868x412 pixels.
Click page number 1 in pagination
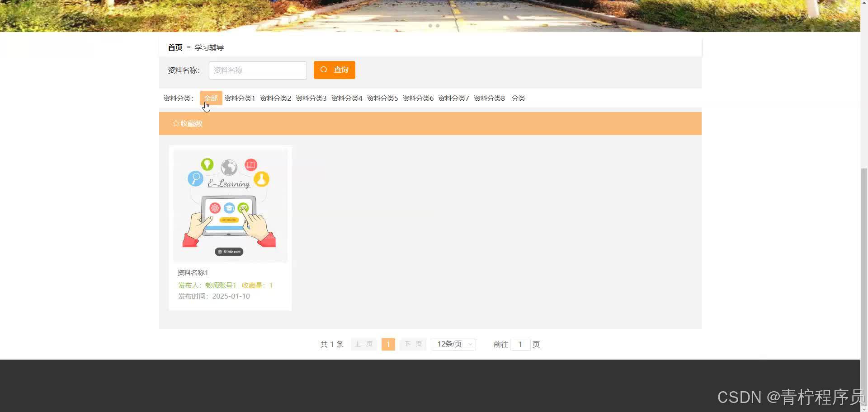pyautogui.click(x=388, y=344)
